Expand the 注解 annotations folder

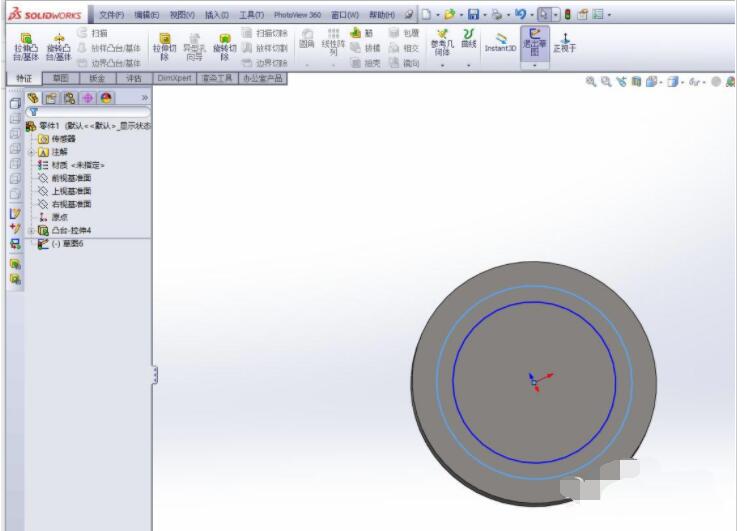pyautogui.click(x=31, y=152)
